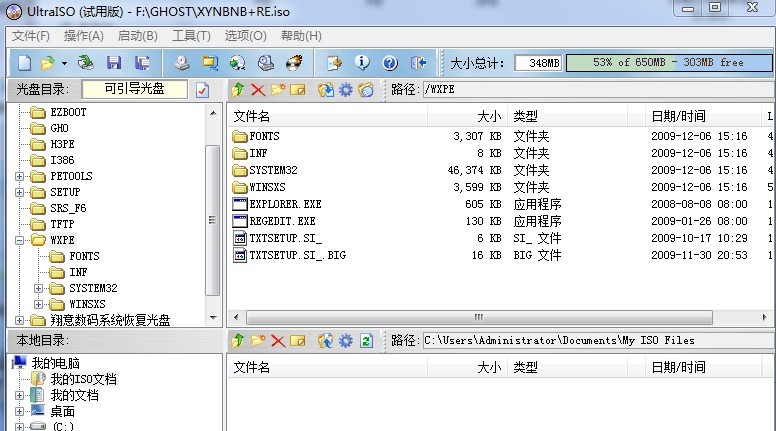The width and height of the screenshot is (776, 431).
Task: Click the Convert image toolbar icon
Action: click(238, 63)
